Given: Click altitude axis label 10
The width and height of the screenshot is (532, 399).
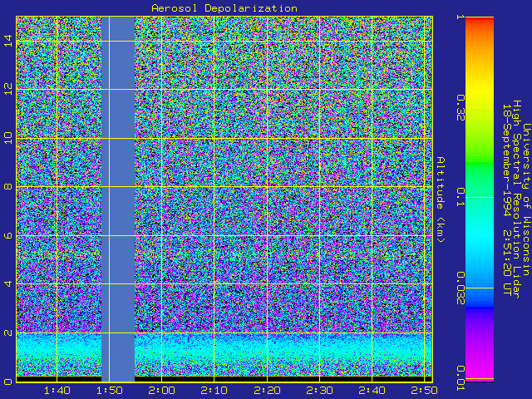Looking at the screenshot, I should coord(8,138).
